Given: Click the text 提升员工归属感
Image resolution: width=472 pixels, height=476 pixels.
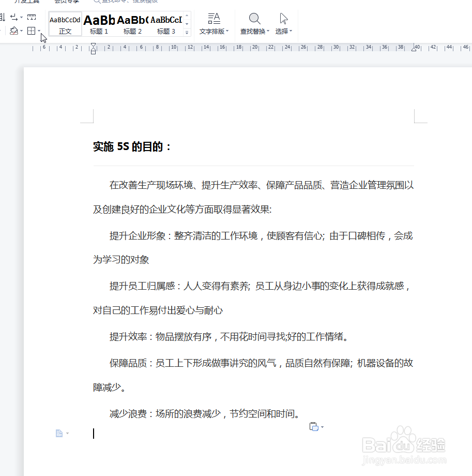Looking at the screenshot, I should coord(142,286).
